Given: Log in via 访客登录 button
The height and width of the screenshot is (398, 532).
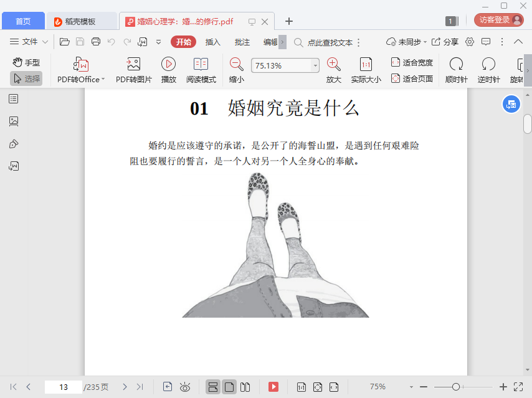Looking at the screenshot, I should point(499,20).
